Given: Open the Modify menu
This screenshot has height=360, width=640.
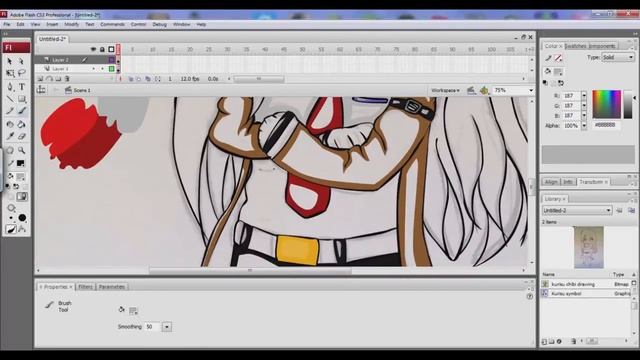Looking at the screenshot, I should pyautogui.click(x=71, y=24).
